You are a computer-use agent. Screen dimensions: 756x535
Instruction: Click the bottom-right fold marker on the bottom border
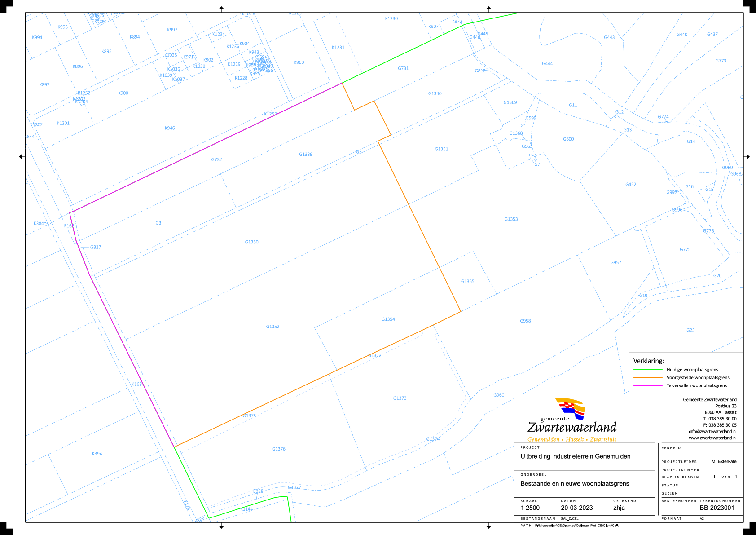[488, 526]
